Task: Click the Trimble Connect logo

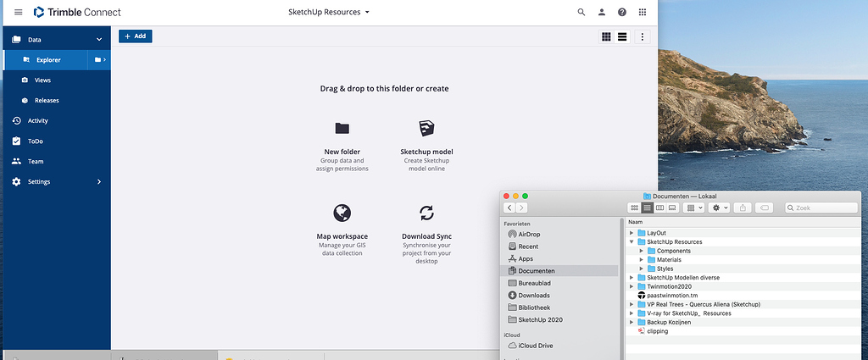Action: point(77,12)
